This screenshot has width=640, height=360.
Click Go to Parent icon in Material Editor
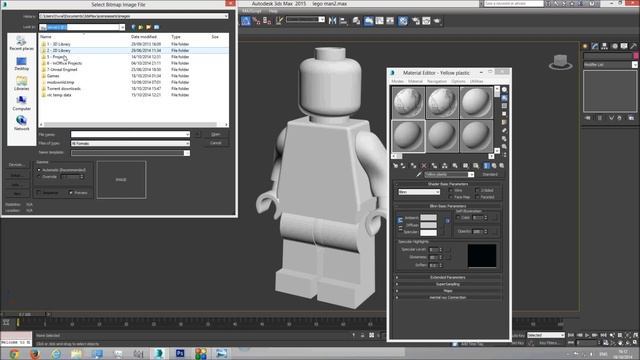[x=494, y=166]
